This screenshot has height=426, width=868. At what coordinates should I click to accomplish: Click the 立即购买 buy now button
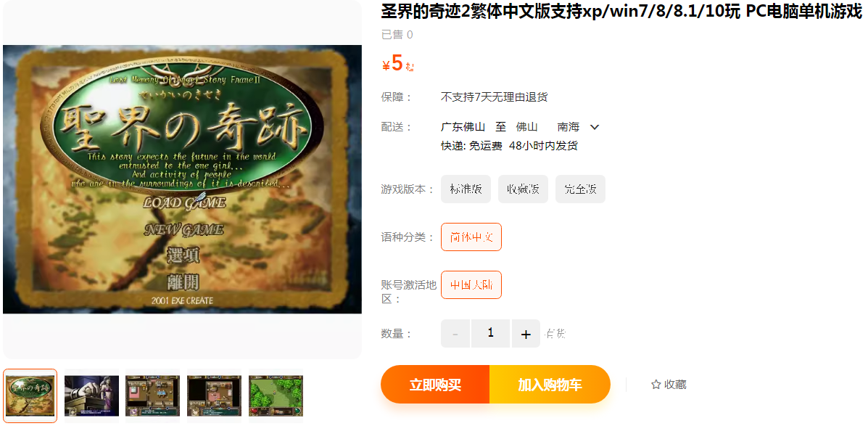pos(435,385)
